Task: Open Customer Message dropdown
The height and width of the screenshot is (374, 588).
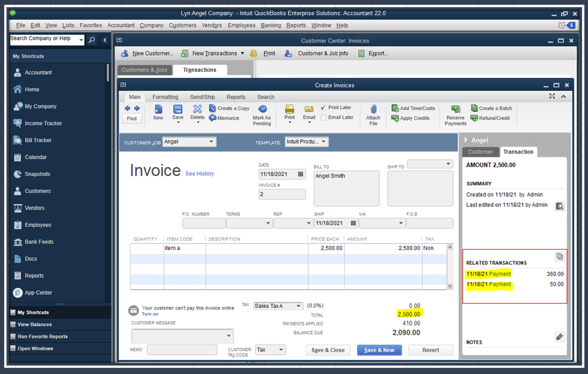Action: [x=229, y=336]
